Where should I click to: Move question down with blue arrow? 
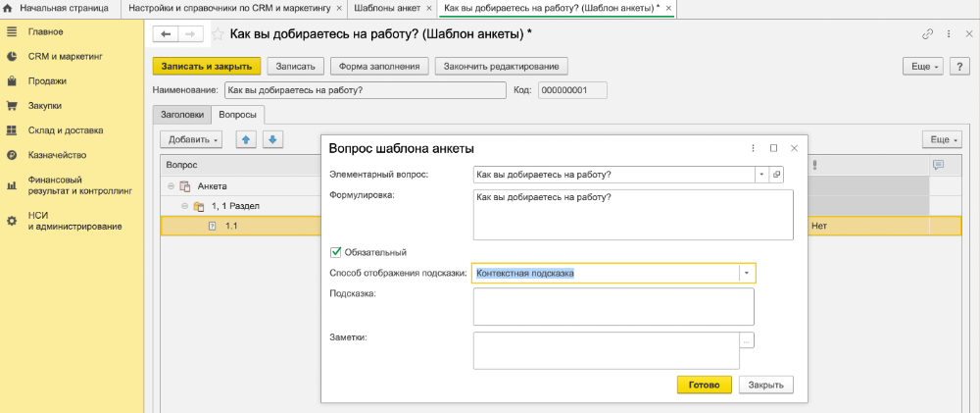coord(273,139)
